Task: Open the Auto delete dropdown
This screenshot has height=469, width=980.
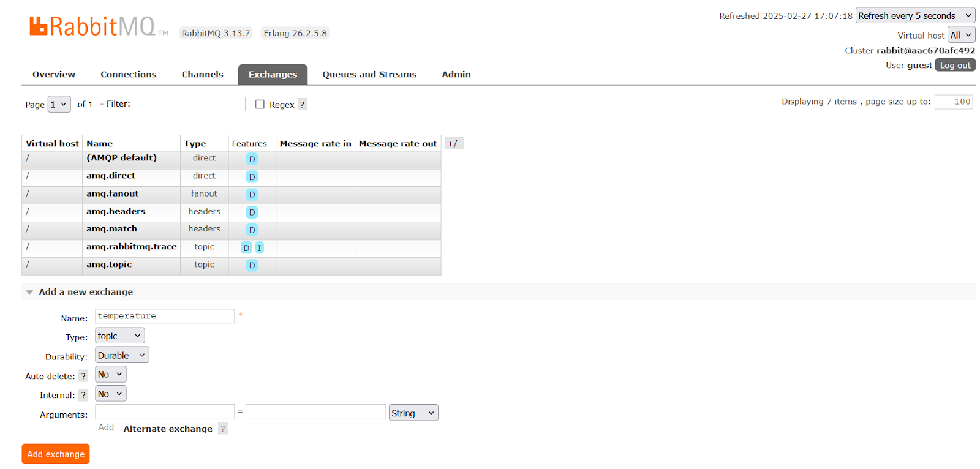Action: pos(111,374)
